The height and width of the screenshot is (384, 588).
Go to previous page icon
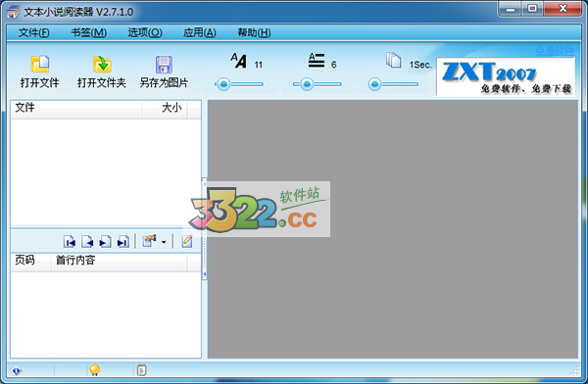tap(87, 242)
